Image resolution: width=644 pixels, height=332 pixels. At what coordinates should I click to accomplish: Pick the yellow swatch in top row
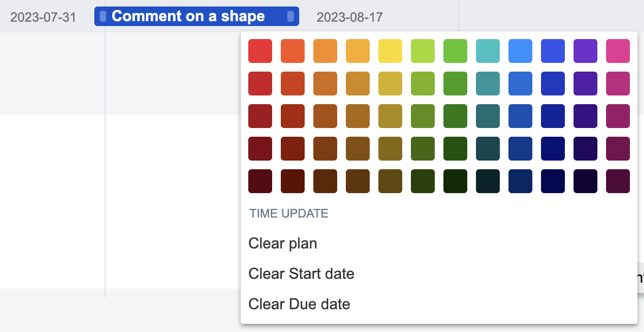[390, 51]
